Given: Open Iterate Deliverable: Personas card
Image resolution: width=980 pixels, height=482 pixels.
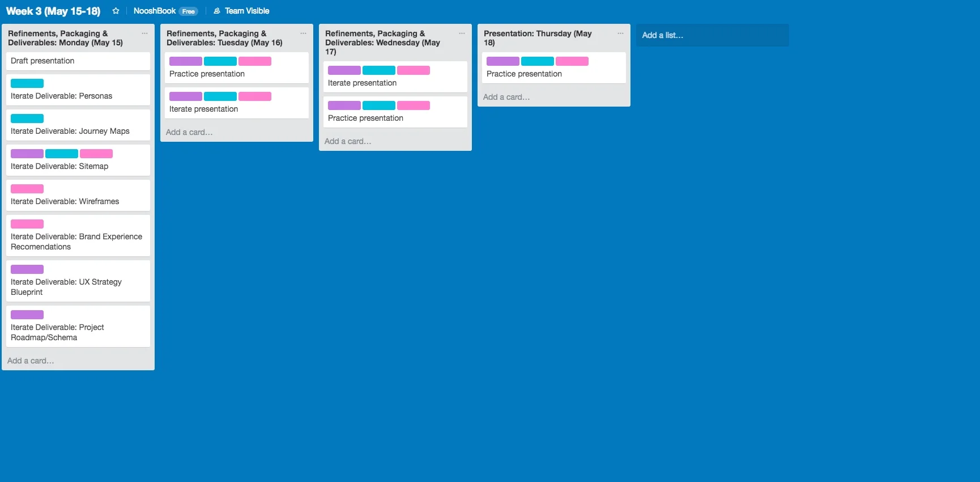Looking at the screenshot, I should pos(78,90).
